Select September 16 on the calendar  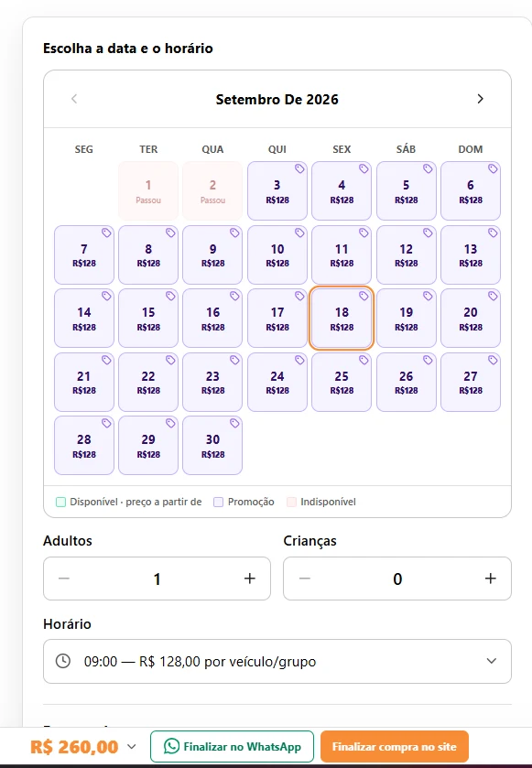coord(212,318)
